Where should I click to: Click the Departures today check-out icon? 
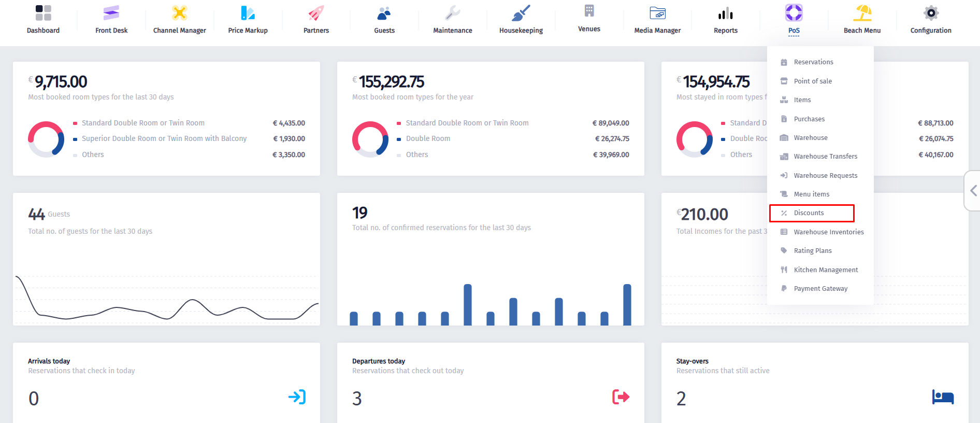[x=621, y=397]
